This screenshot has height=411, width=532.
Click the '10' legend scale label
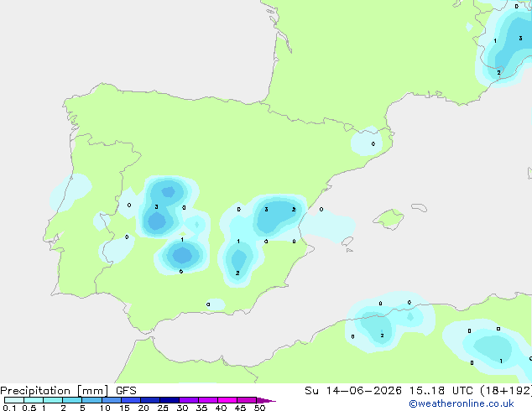tap(105, 408)
